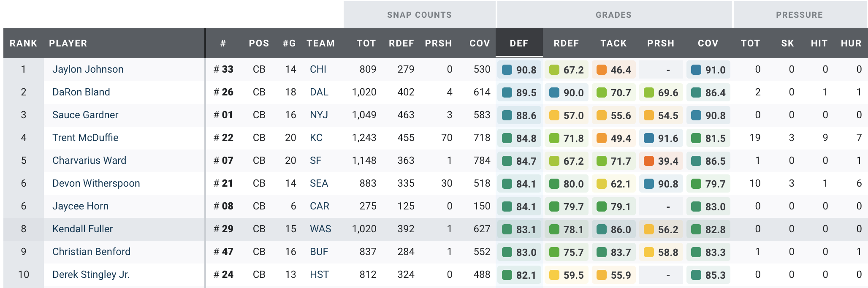Click Charvarius Ward's orange 39.4 PRSH swatch
Screen dimensions: 868x288
tap(649, 161)
